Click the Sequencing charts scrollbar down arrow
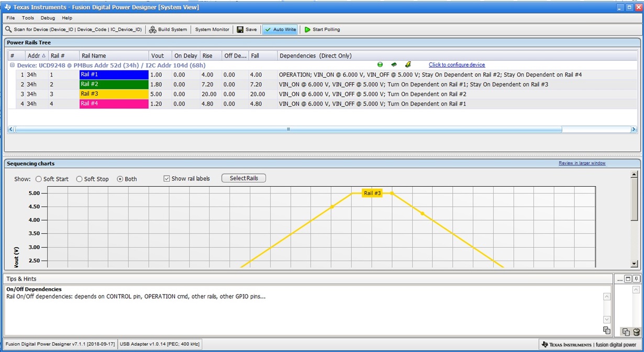Image resolution: width=644 pixels, height=352 pixels. click(x=634, y=264)
